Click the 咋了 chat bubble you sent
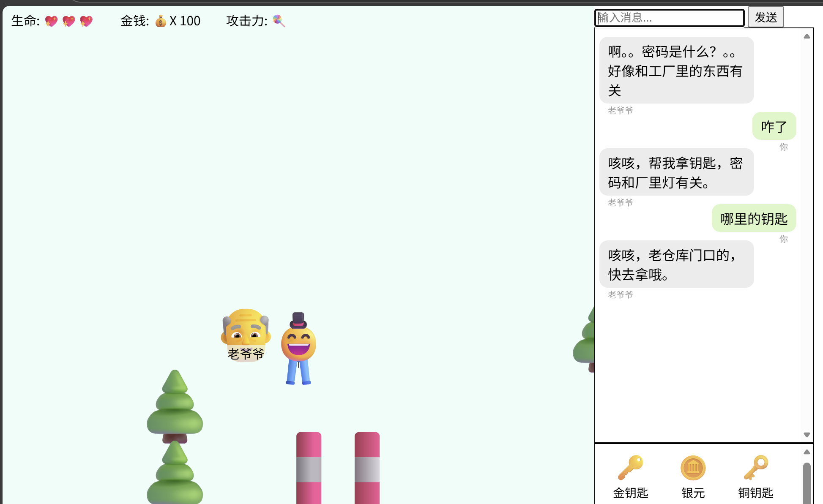The image size is (823, 504). pos(774,126)
